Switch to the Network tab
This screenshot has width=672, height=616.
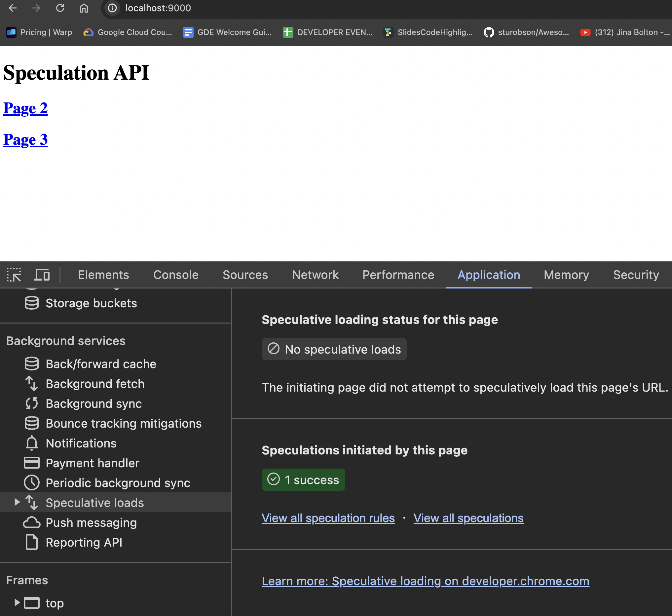[315, 275]
